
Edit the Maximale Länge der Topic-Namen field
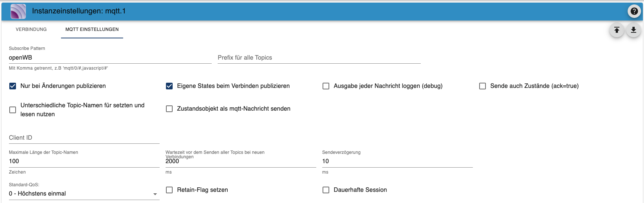click(x=84, y=161)
